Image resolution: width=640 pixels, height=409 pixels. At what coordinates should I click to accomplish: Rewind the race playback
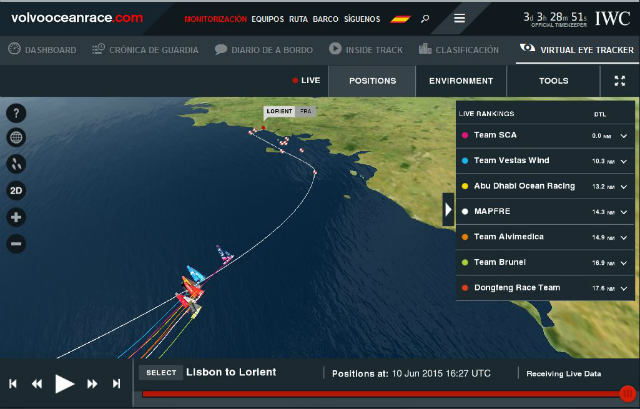coord(37,384)
